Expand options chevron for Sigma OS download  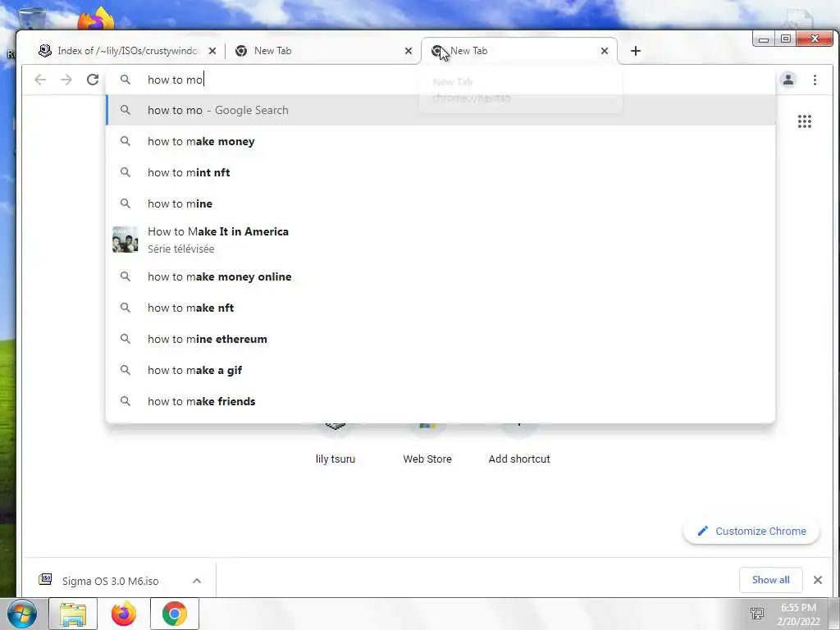[197, 581]
